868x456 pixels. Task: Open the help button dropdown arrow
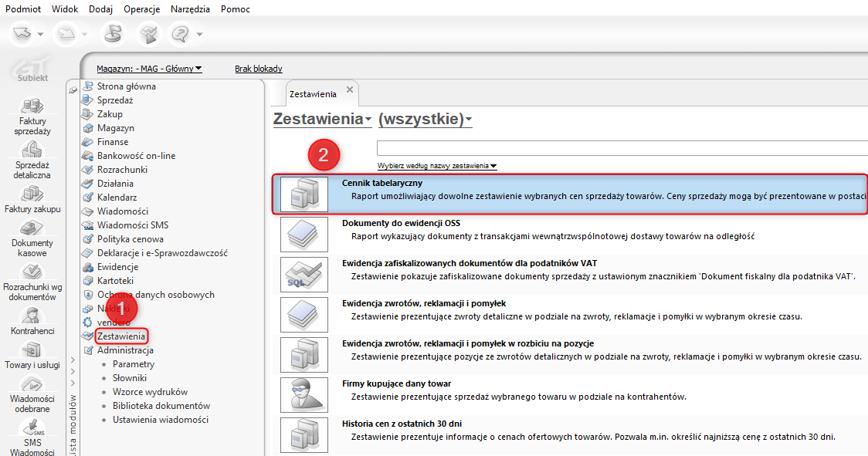200,34
